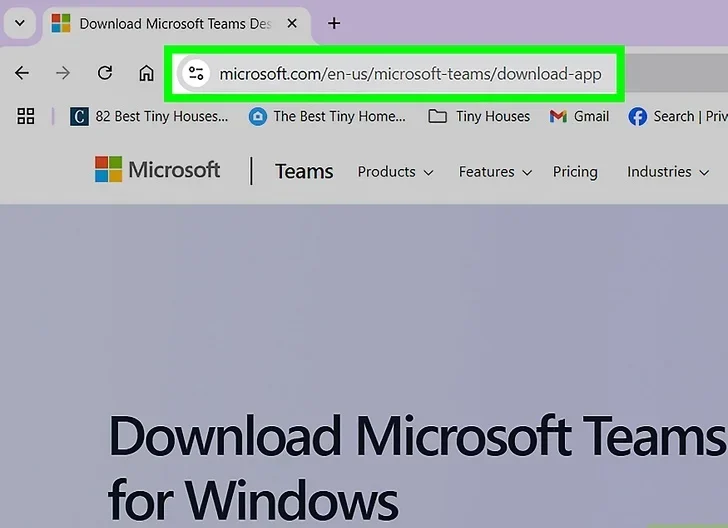
Task: Open the tab search dropdown arrow
Action: coord(20,23)
